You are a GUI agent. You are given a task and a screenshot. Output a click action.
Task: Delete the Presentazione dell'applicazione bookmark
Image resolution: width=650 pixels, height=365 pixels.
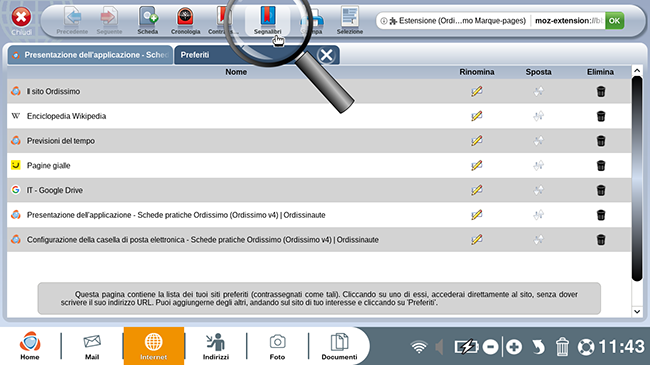pos(601,215)
